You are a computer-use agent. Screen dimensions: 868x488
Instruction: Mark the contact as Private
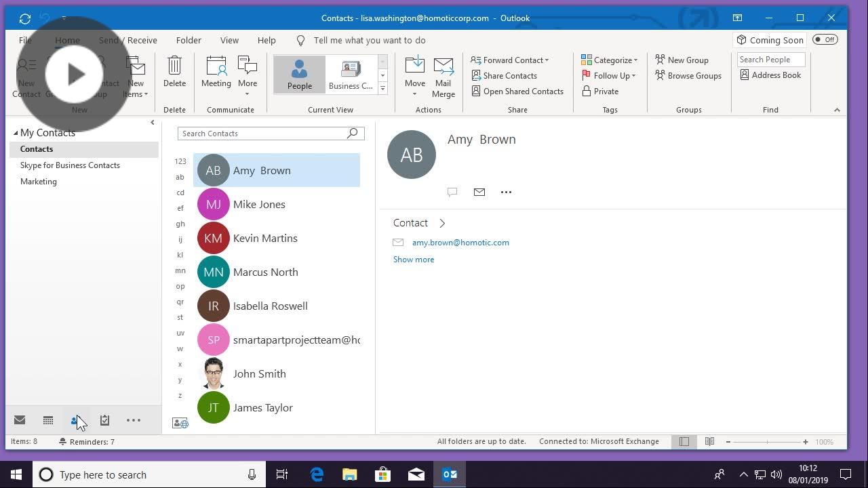pyautogui.click(x=599, y=91)
